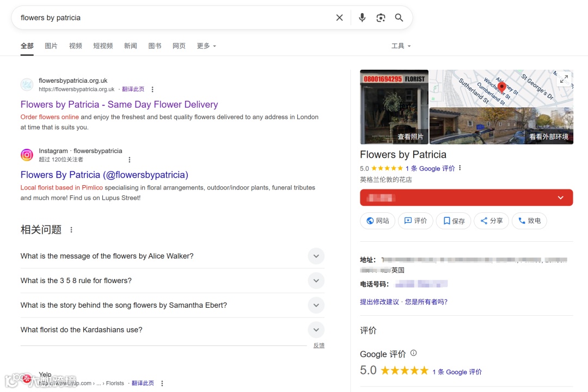
Task: Click the 'Flowers by Patricia' knowledge panel title
Action: 403,155
